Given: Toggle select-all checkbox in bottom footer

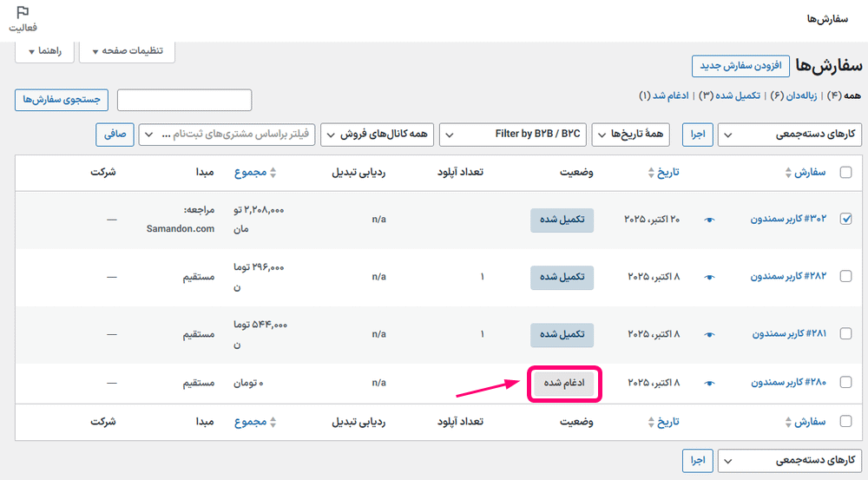Looking at the screenshot, I should (x=845, y=421).
